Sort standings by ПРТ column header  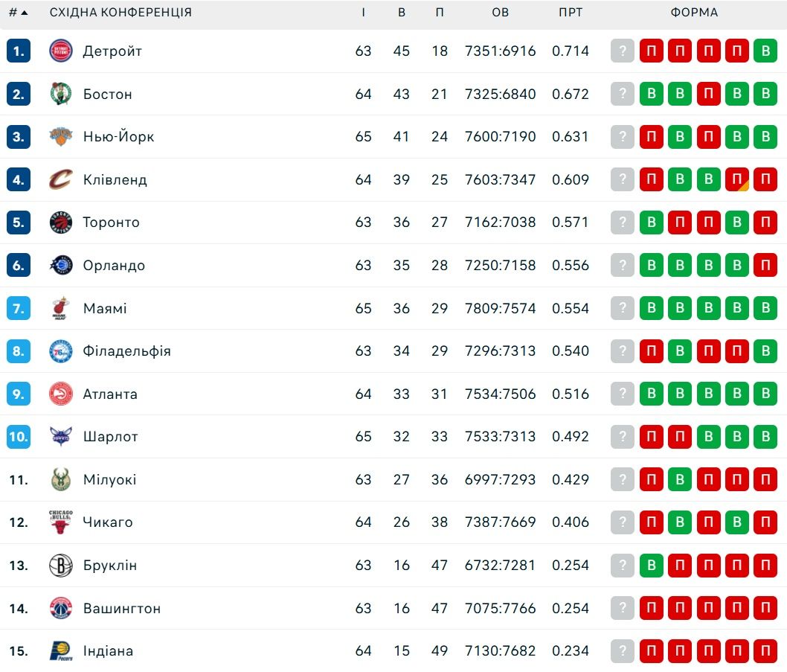pos(571,13)
